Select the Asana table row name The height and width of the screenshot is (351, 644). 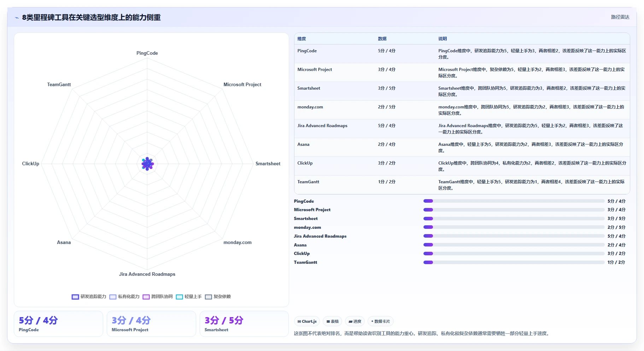point(303,144)
